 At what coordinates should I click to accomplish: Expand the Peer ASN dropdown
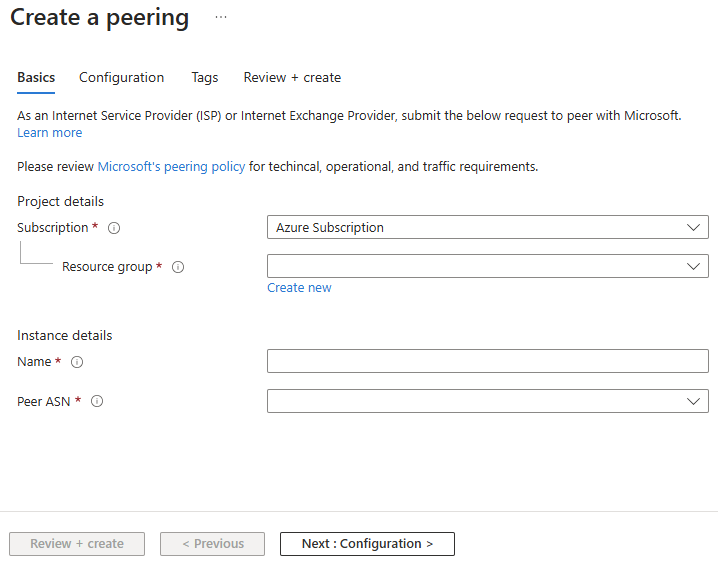click(487, 401)
